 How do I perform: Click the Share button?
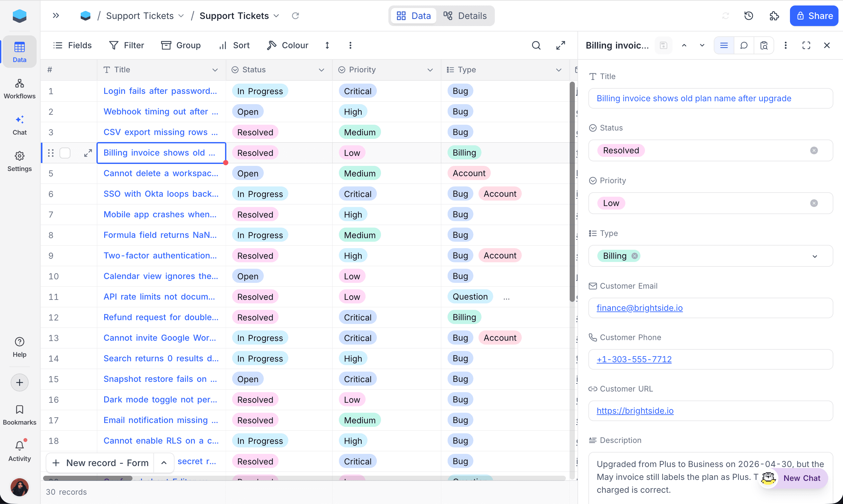pos(814,16)
